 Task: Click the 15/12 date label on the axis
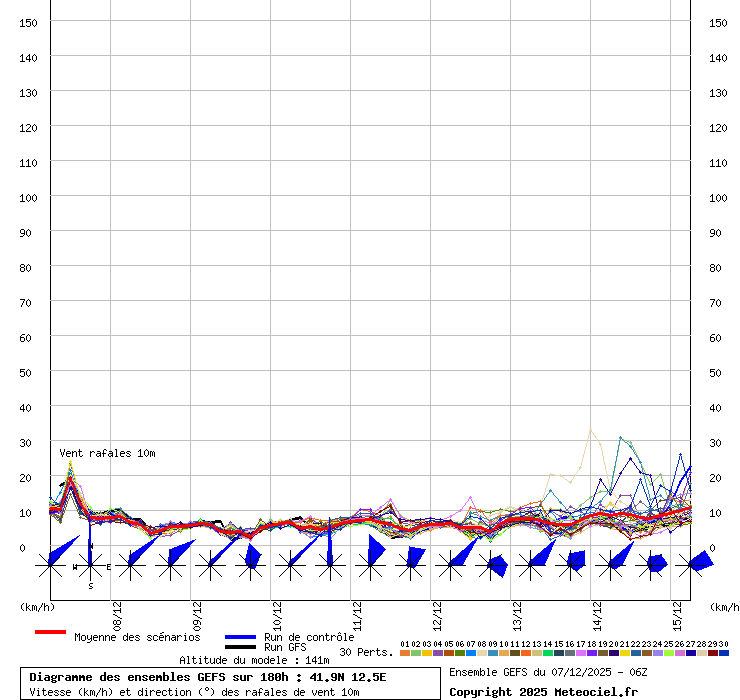coord(678,613)
